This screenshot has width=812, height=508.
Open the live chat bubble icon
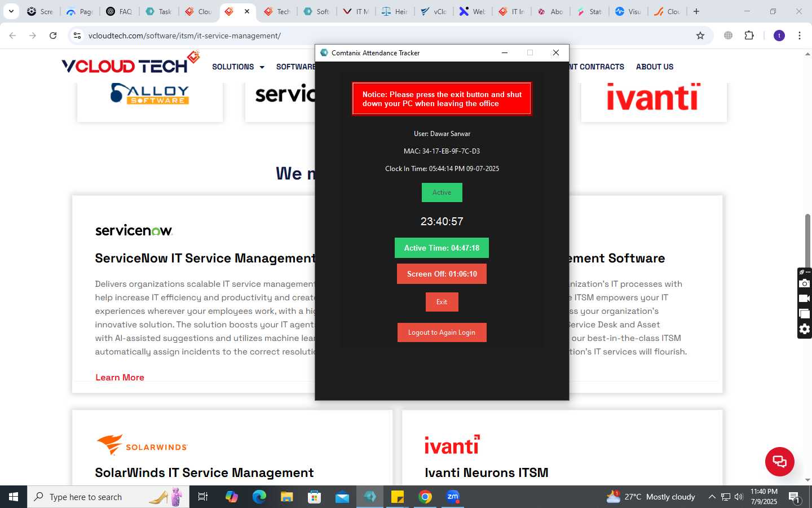(779, 461)
